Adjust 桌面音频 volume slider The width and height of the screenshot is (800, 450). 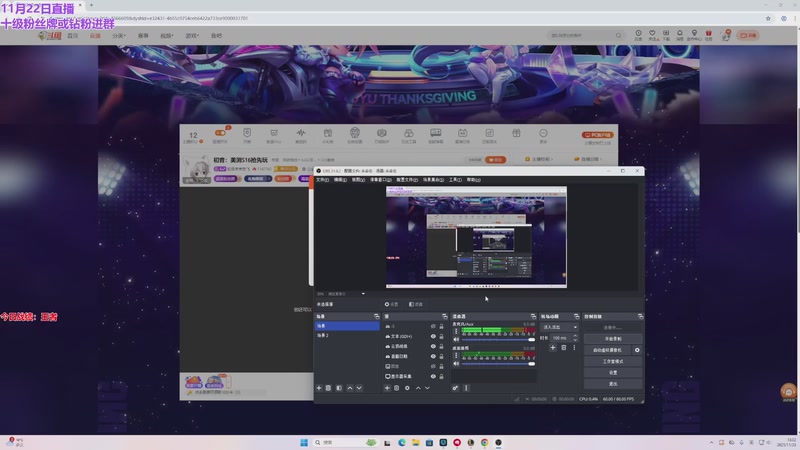coord(497,364)
